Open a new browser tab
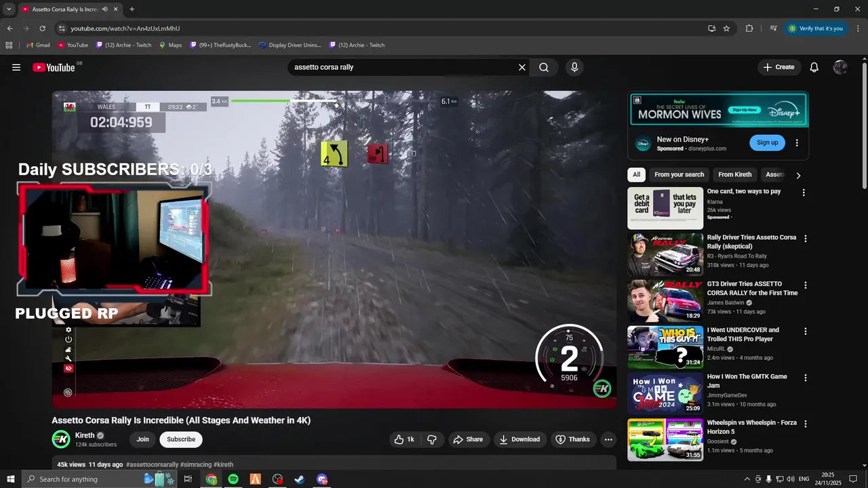This screenshot has height=488, width=868. coord(132,9)
